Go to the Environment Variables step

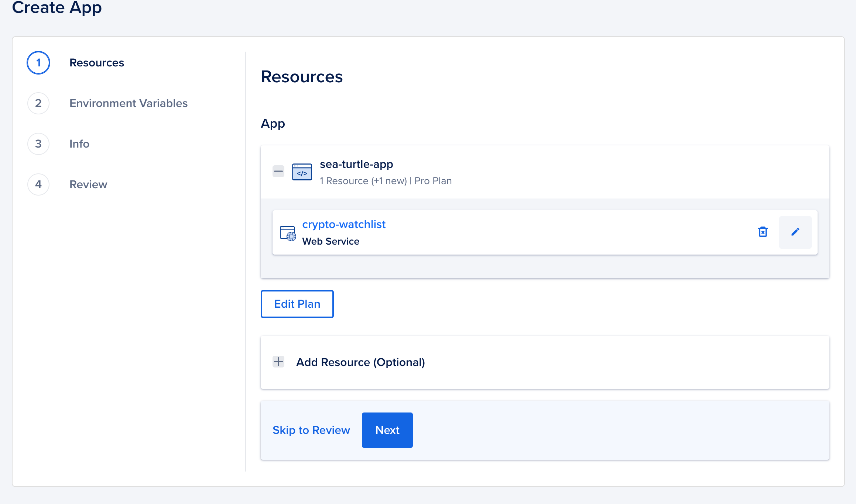point(129,103)
